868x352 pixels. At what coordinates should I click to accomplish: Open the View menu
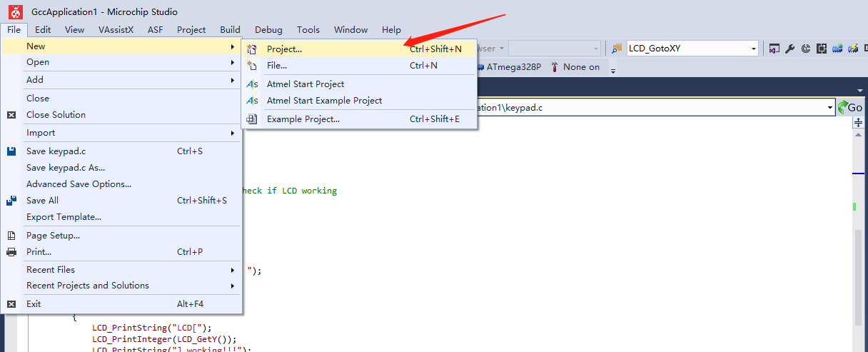74,29
